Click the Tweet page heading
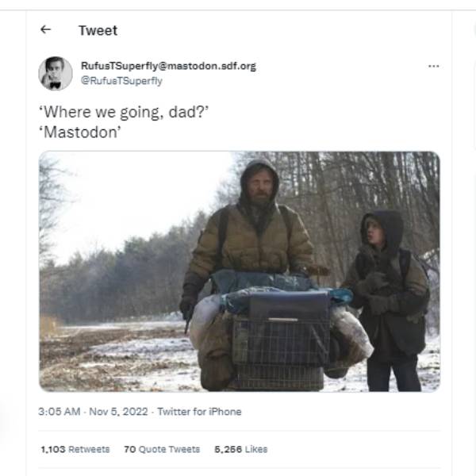 point(98,30)
